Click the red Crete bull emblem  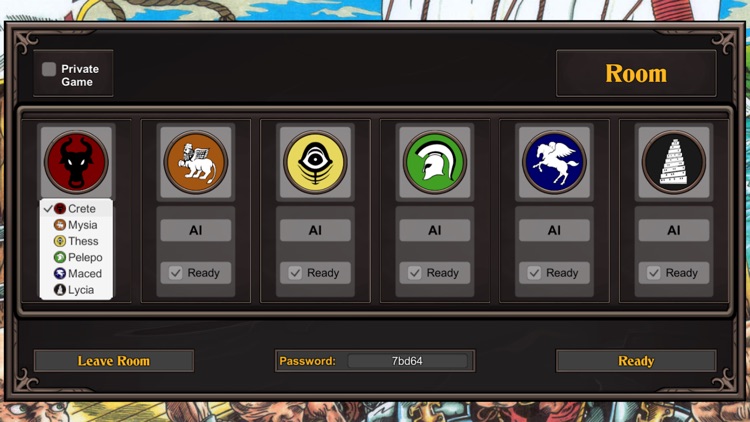coord(76,162)
